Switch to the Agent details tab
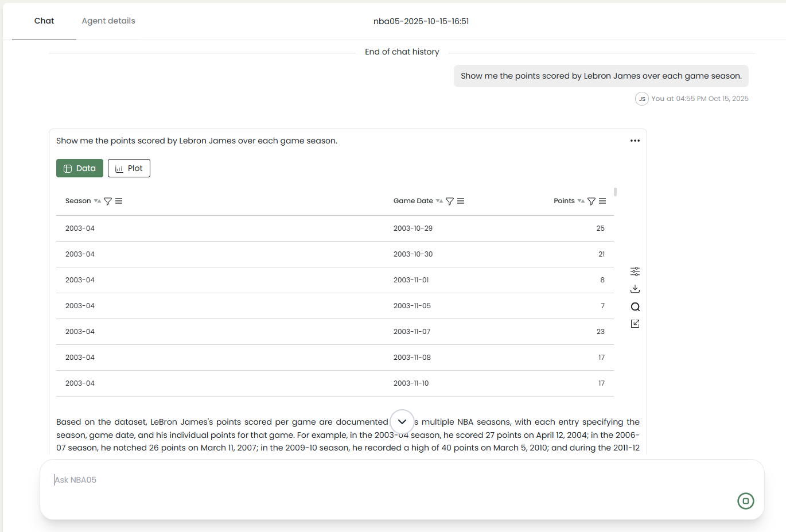Viewport: 786px width, 532px height. pyautogui.click(x=108, y=21)
